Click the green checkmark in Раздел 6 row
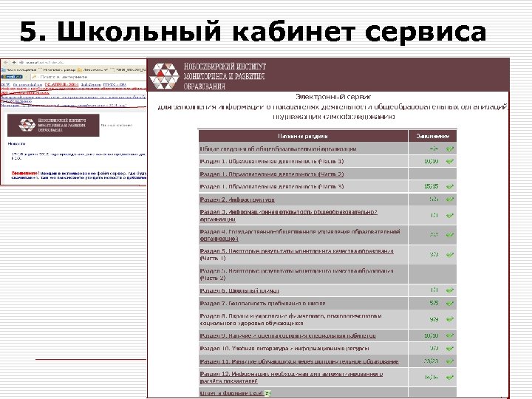Screen dimensions: 532x399 449,290
